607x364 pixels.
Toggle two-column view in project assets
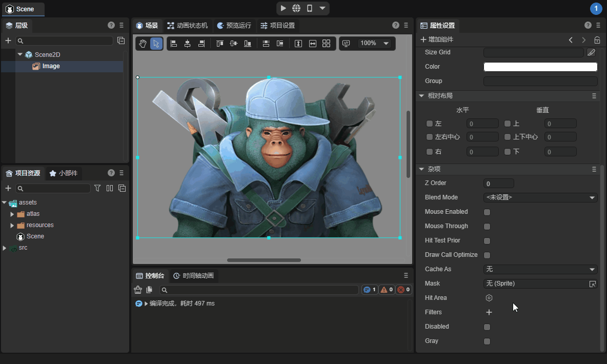110,188
